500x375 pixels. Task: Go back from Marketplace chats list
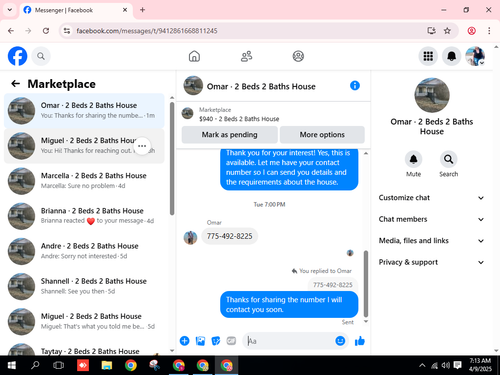click(16, 83)
